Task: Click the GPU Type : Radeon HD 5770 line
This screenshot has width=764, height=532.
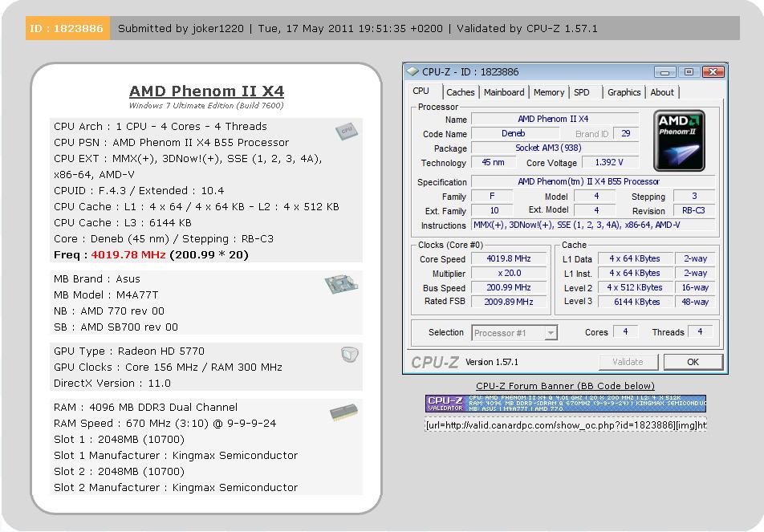Action: 129,351
